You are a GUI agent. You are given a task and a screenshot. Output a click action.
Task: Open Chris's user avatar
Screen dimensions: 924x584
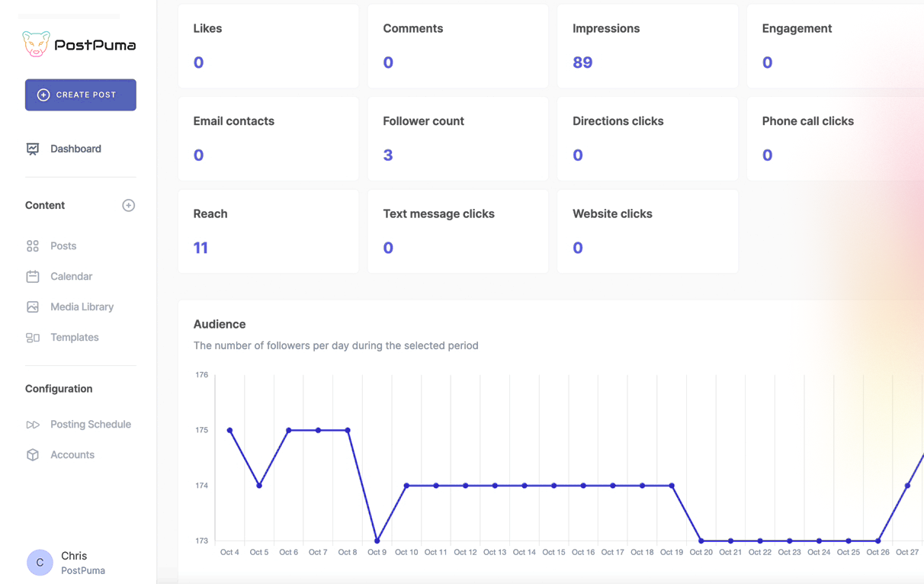(40, 563)
